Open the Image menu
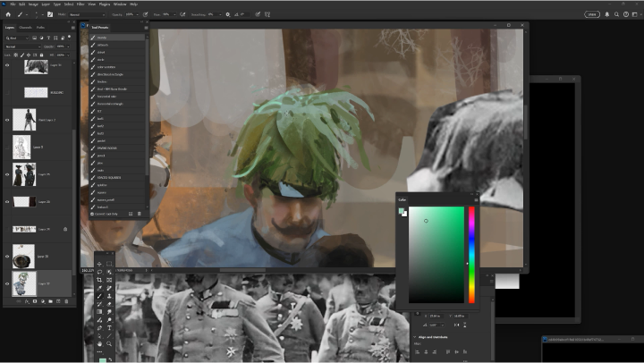 [x=33, y=4]
